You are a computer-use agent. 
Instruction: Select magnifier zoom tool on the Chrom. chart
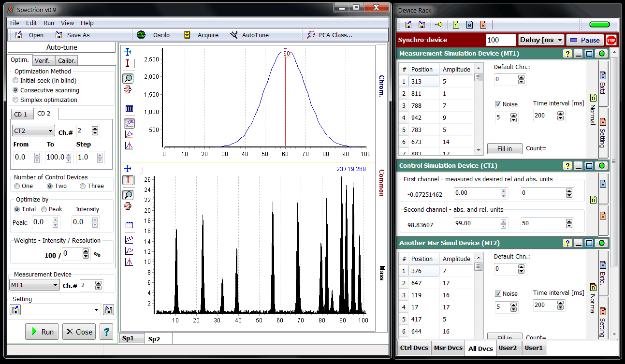coord(128,78)
